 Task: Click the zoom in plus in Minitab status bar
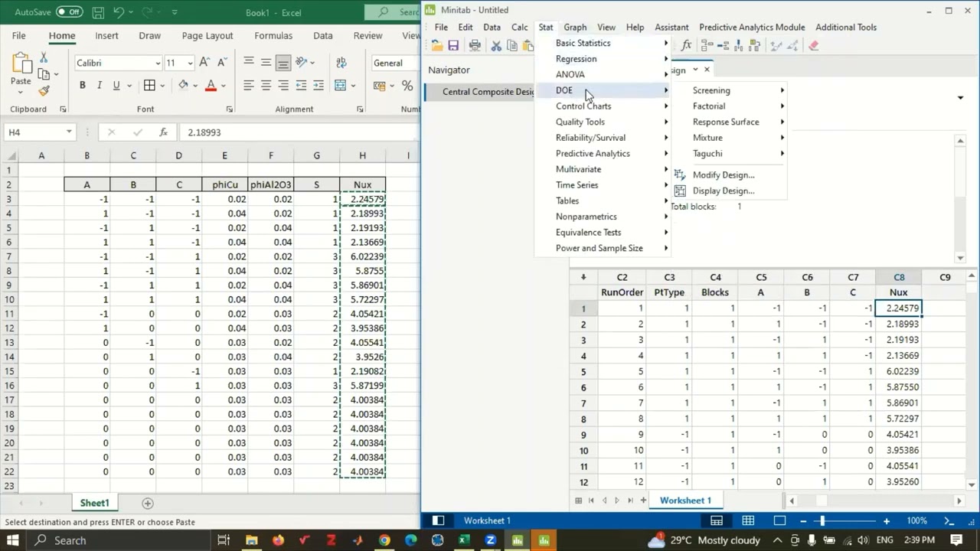(x=886, y=520)
